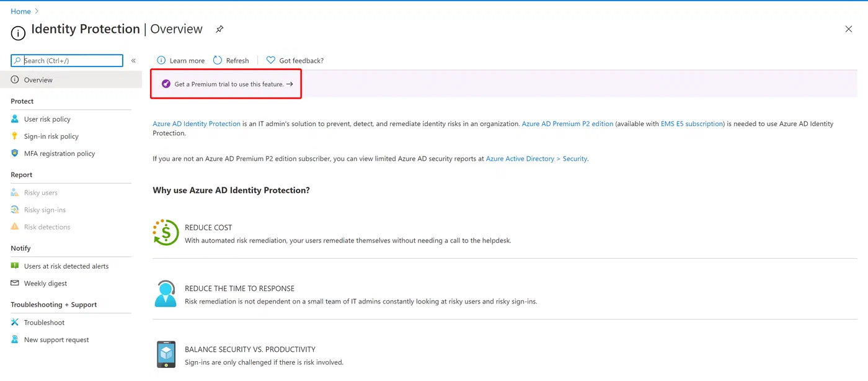Open the Overview menu item

(x=71, y=79)
